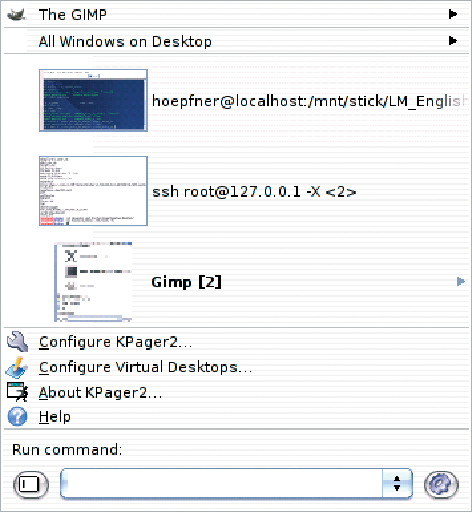Select the Gimp [2] window thumbnail

click(x=93, y=282)
